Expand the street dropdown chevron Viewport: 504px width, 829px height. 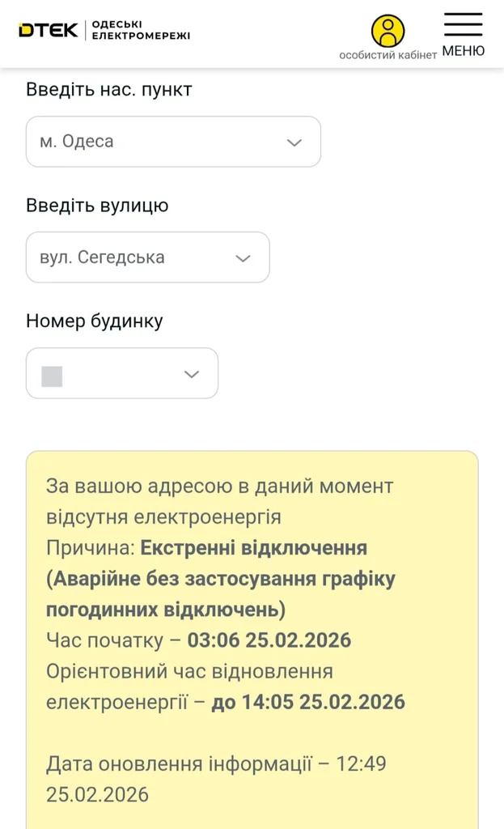point(243,258)
